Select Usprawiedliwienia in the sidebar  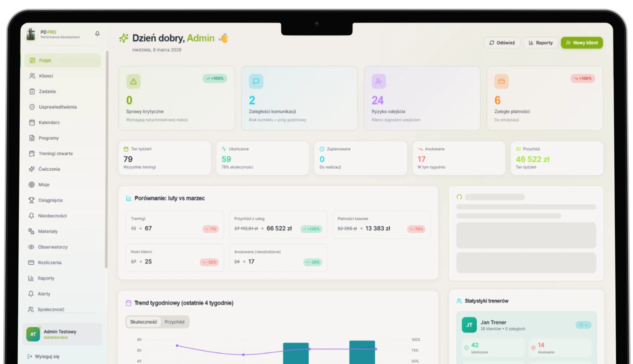coord(63,107)
